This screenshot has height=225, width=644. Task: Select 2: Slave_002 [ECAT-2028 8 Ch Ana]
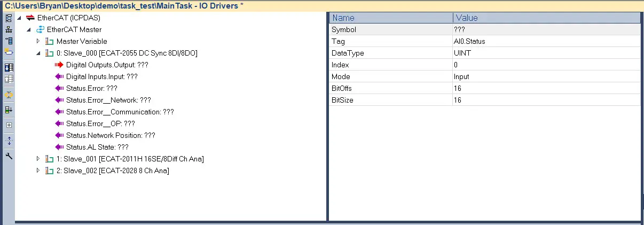113,170
